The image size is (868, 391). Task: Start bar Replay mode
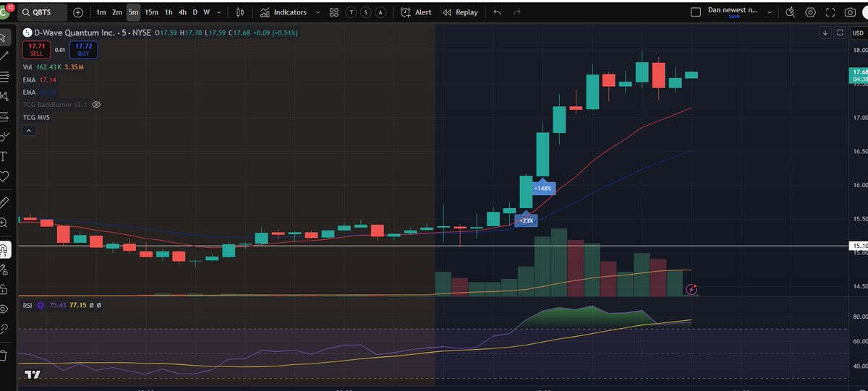pyautogui.click(x=460, y=12)
